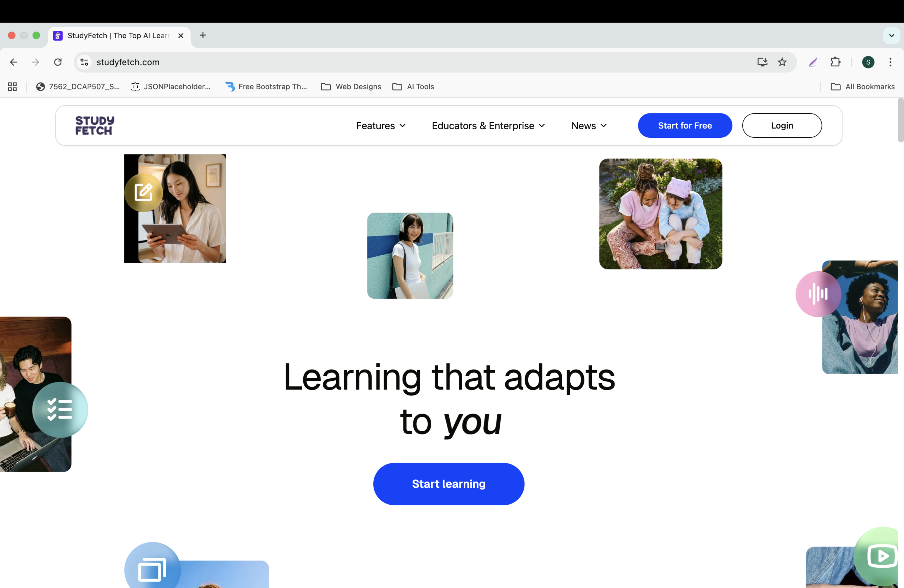The height and width of the screenshot is (588, 904).
Task: Click the yellow edit-note pencil icon
Action: pos(144,192)
